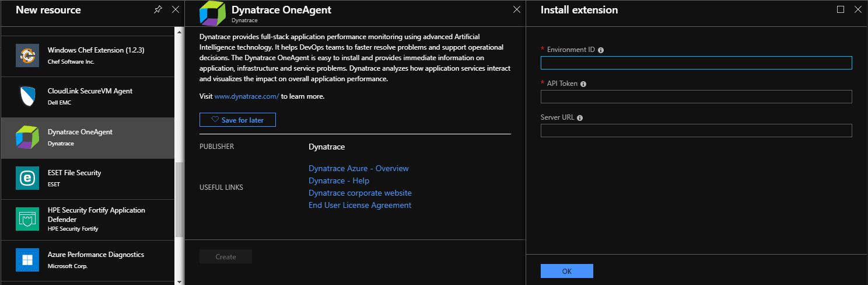Select CloudLink SecureVM Agent text
The image size is (868, 285).
click(x=90, y=91)
